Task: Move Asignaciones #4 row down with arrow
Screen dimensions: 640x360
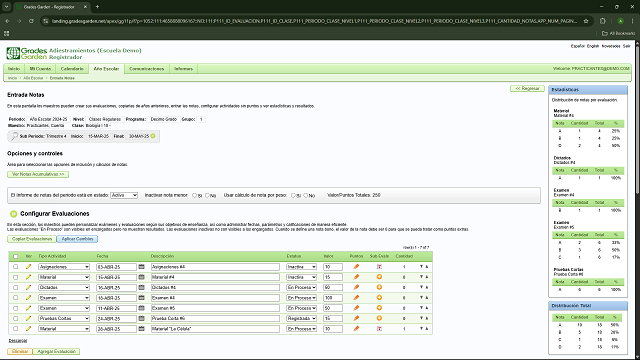Action: click(x=421, y=267)
